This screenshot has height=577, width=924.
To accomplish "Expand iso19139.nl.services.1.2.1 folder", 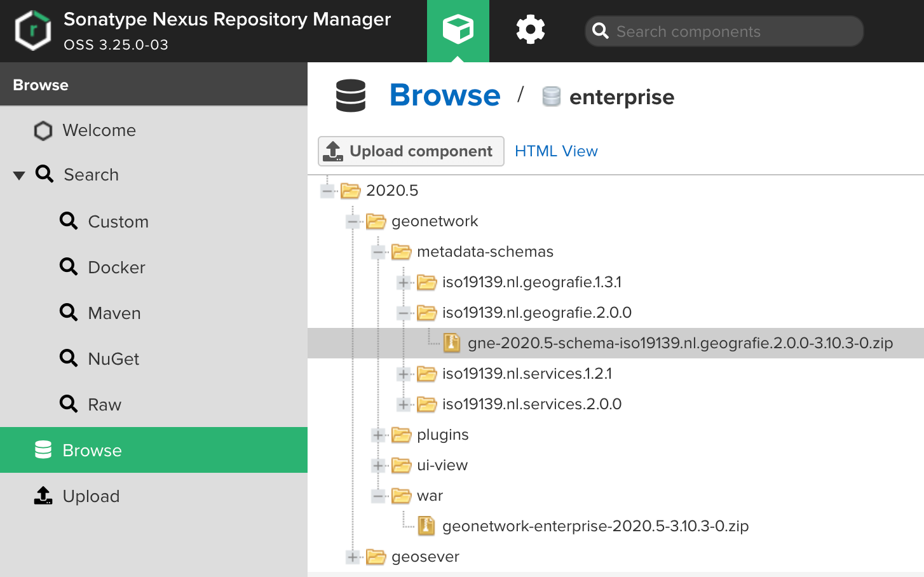I will click(x=404, y=374).
